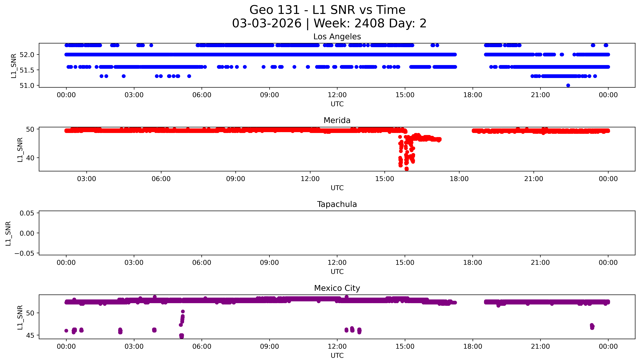Click the 'Merida' subplot title
The height and width of the screenshot is (364, 640).
[x=337, y=120]
